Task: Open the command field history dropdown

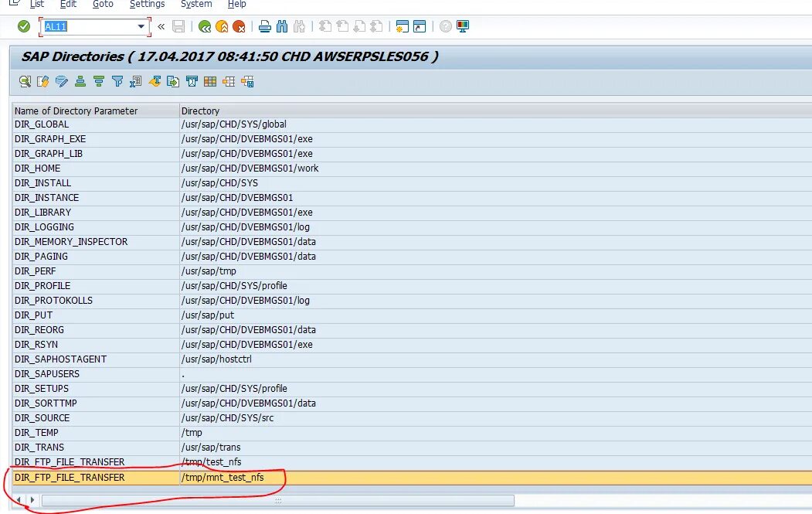Action: click(141, 26)
